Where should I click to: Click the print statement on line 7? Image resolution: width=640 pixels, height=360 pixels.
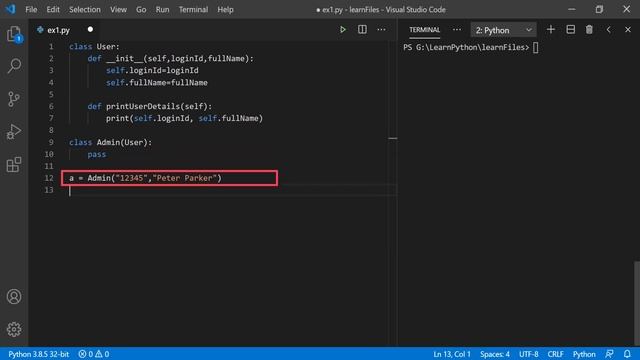184,118
